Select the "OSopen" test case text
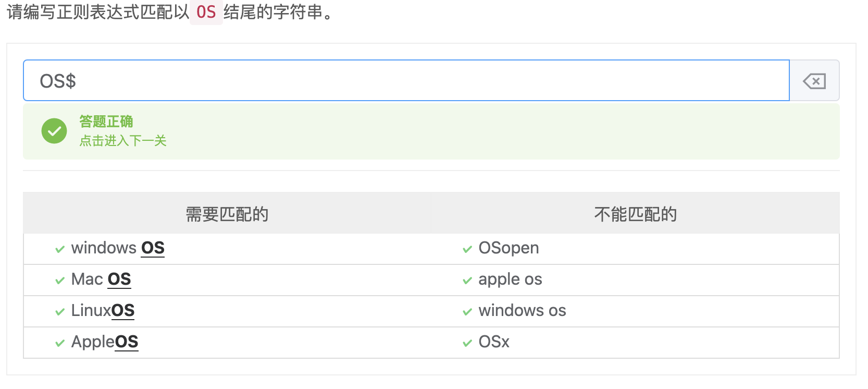The width and height of the screenshot is (868, 389). pos(509,248)
